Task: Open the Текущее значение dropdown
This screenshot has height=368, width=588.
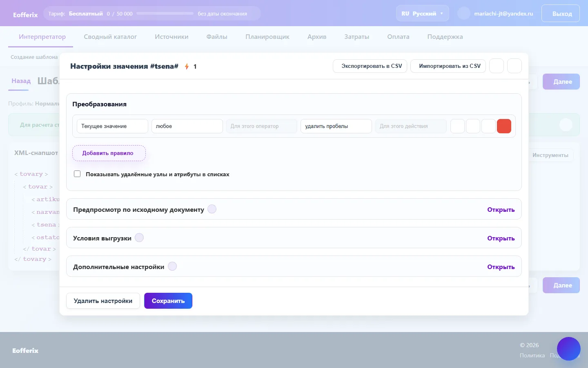Action: click(x=112, y=126)
